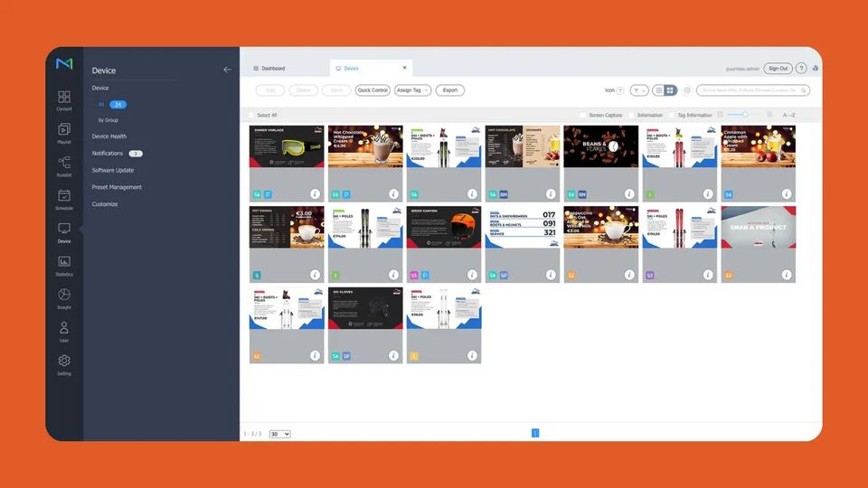Open Device Health menu item
The width and height of the screenshot is (868, 488).
(x=109, y=136)
